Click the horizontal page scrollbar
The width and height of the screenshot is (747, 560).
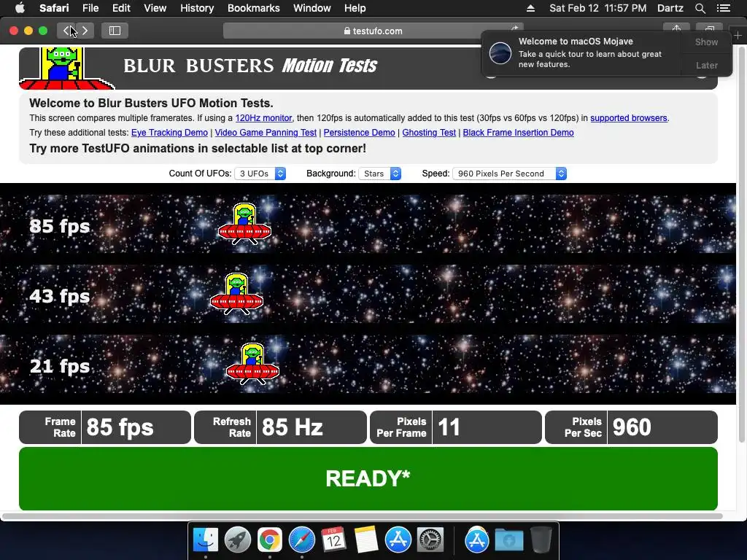[x=362, y=516]
